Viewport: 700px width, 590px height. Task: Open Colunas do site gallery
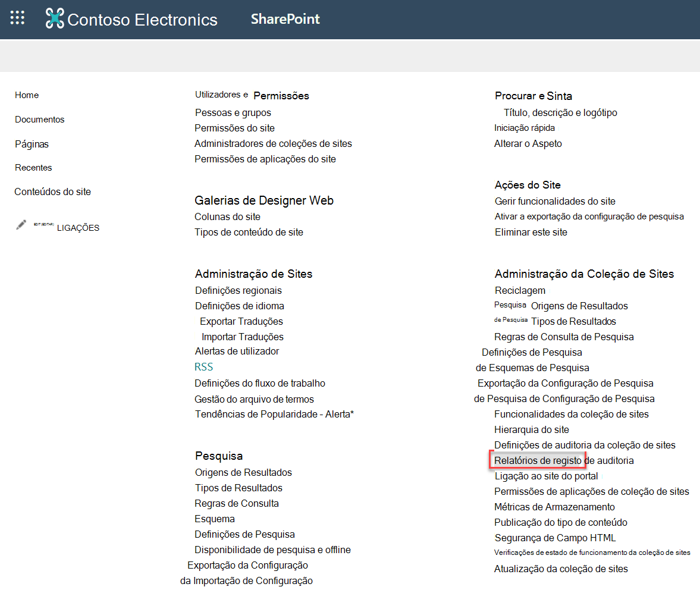pos(228,217)
